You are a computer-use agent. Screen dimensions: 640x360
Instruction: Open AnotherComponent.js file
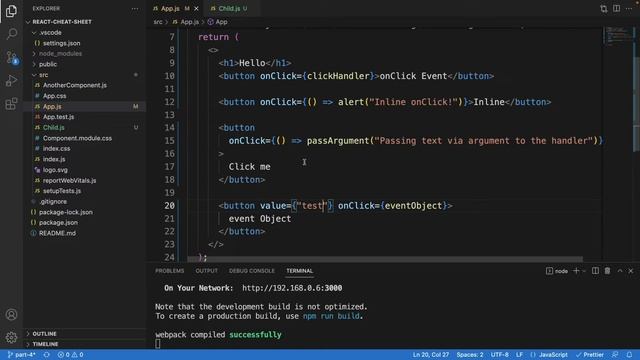(x=75, y=85)
